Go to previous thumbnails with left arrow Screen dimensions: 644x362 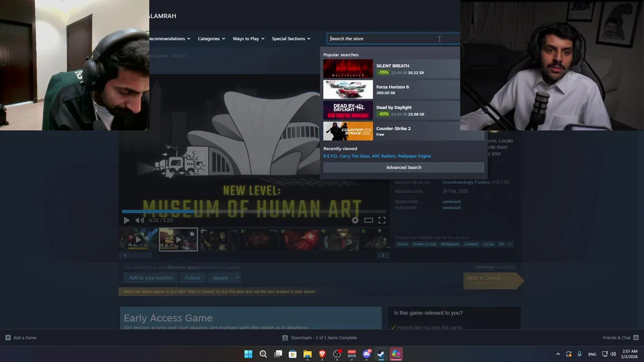pyautogui.click(x=125, y=255)
